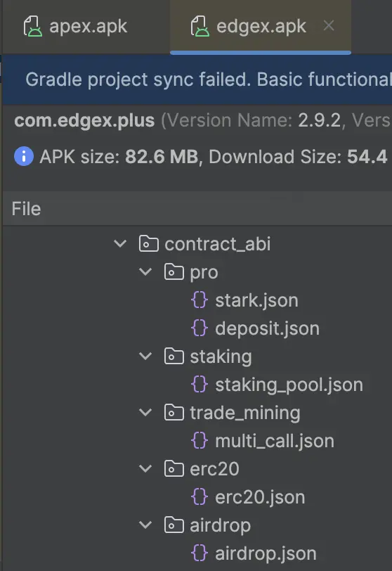The height and width of the screenshot is (571, 392).
Task: Click the airdrop.json braces icon
Action: [x=200, y=553]
